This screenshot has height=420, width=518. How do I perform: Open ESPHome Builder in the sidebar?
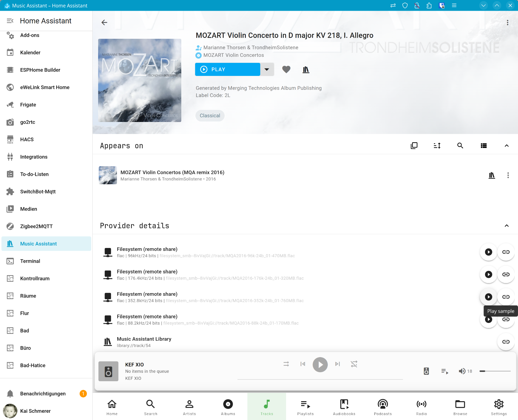[46, 70]
